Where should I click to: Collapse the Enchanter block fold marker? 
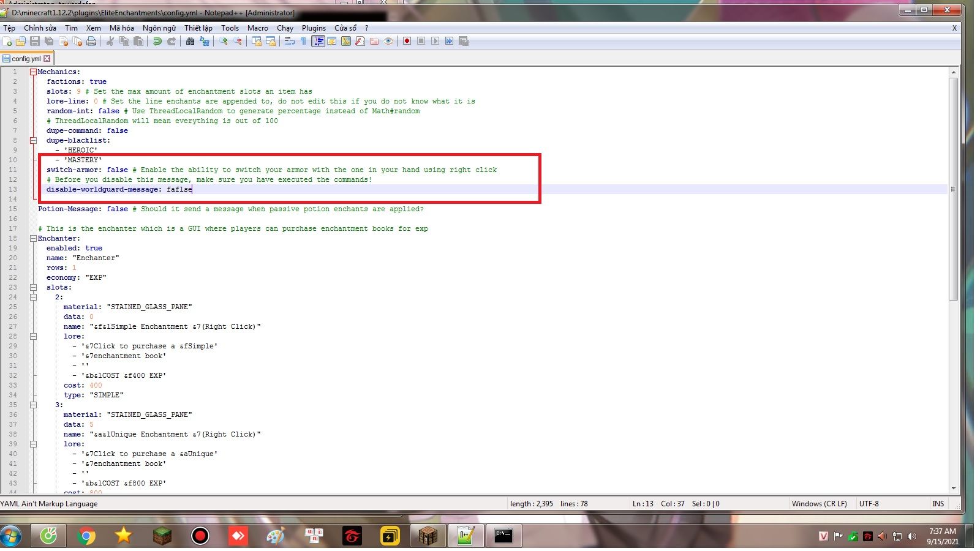[x=33, y=238]
